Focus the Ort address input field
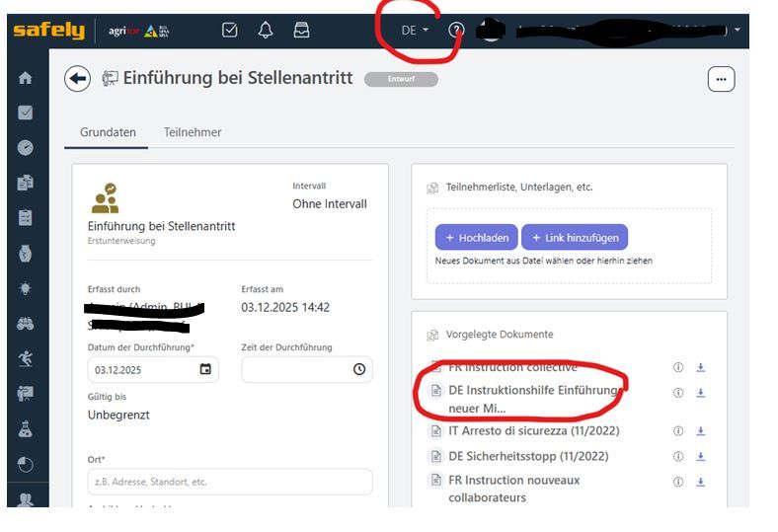Image resolution: width=778 pixels, height=532 pixels. (230, 482)
